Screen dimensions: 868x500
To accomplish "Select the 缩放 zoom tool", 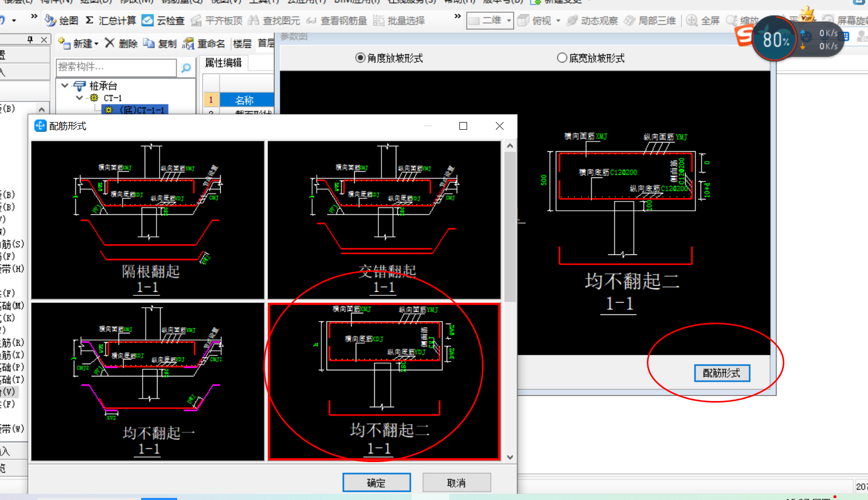I will coord(742,21).
